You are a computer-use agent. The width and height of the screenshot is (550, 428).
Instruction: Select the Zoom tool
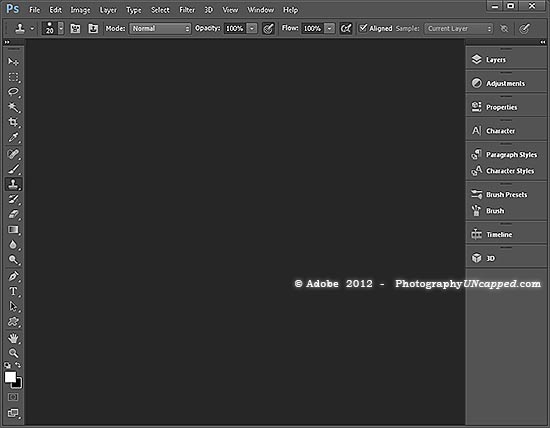[x=13, y=353]
